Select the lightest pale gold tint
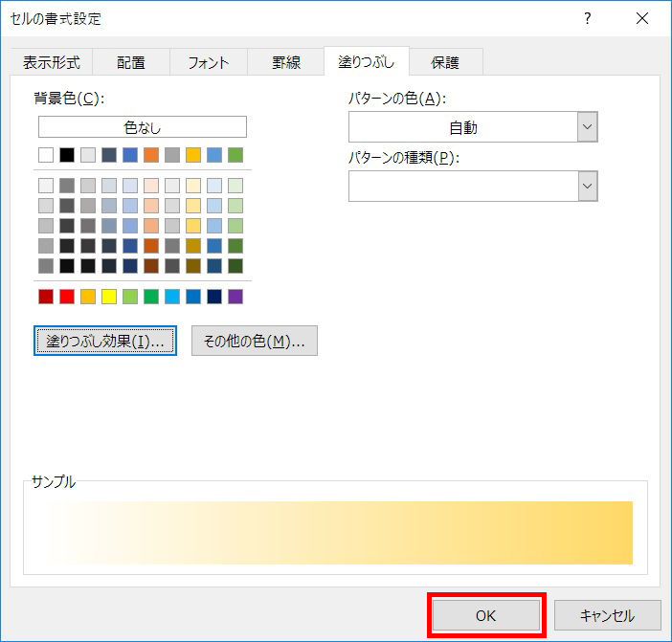This screenshot has height=642, width=672. [x=193, y=186]
